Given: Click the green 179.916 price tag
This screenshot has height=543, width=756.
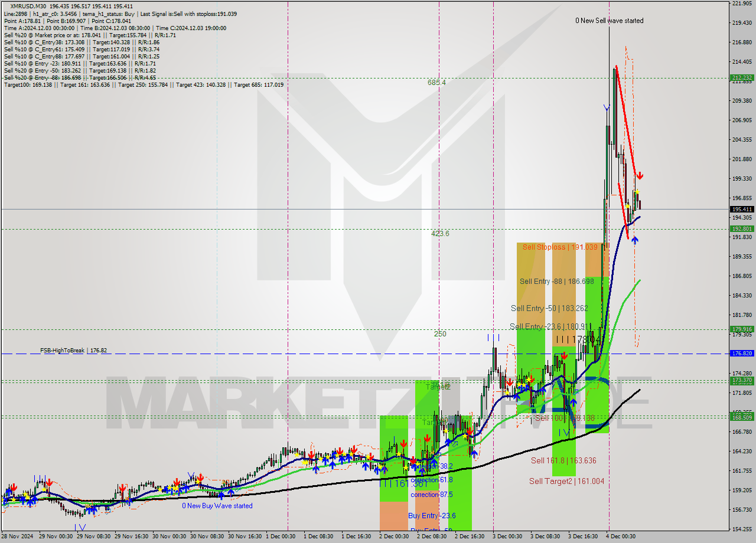Looking at the screenshot, I should (x=742, y=329).
